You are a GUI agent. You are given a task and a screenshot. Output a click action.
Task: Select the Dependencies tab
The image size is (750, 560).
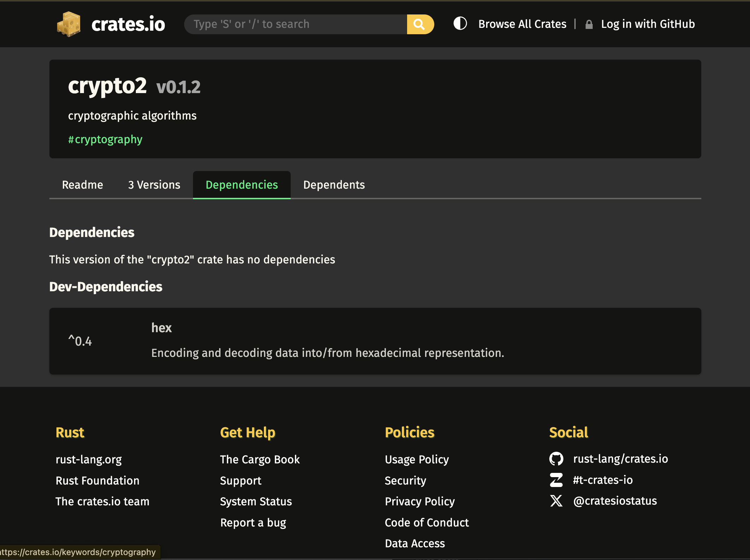(242, 185)
